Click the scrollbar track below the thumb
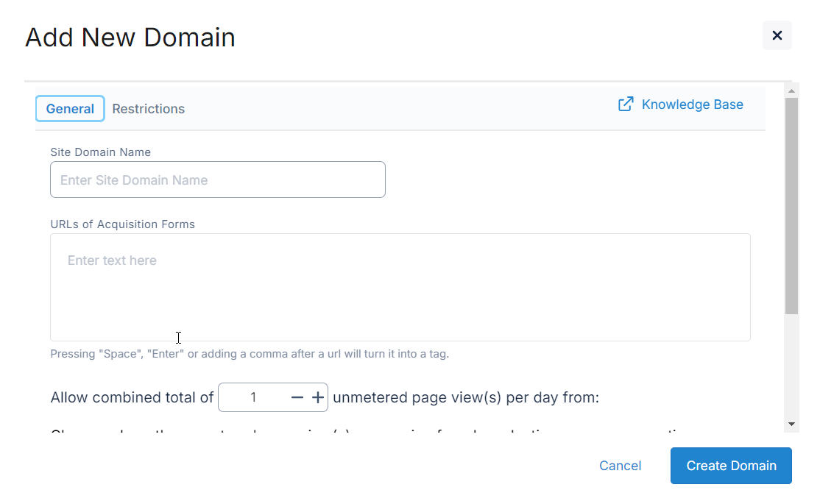The image size is (820, 504). coord(791,368)
